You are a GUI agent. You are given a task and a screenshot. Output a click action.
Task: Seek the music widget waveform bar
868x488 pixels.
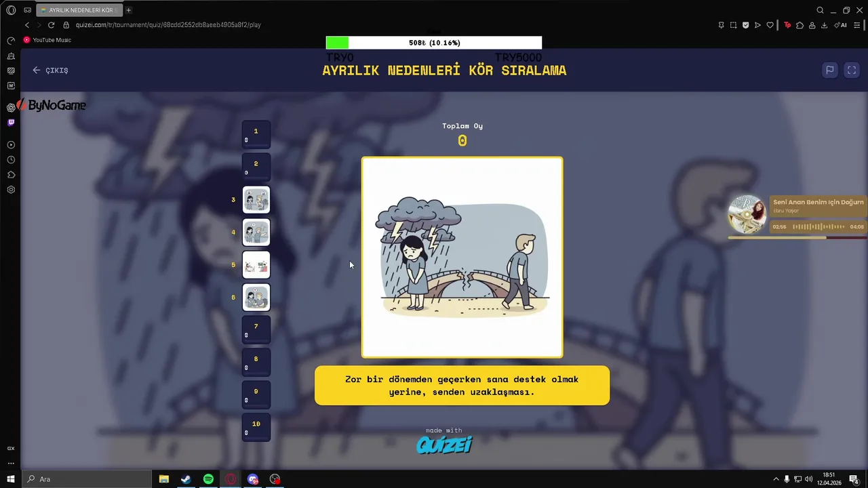[x=818, y=227]
